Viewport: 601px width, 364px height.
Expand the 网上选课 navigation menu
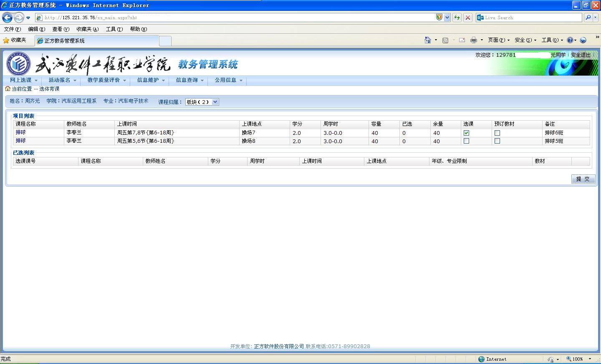coord(23,80)
